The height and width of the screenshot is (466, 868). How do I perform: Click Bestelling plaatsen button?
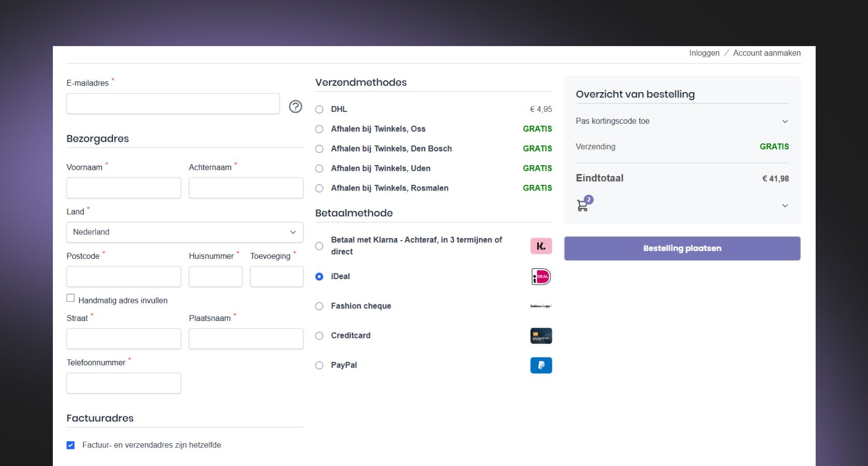coord(682,249)
